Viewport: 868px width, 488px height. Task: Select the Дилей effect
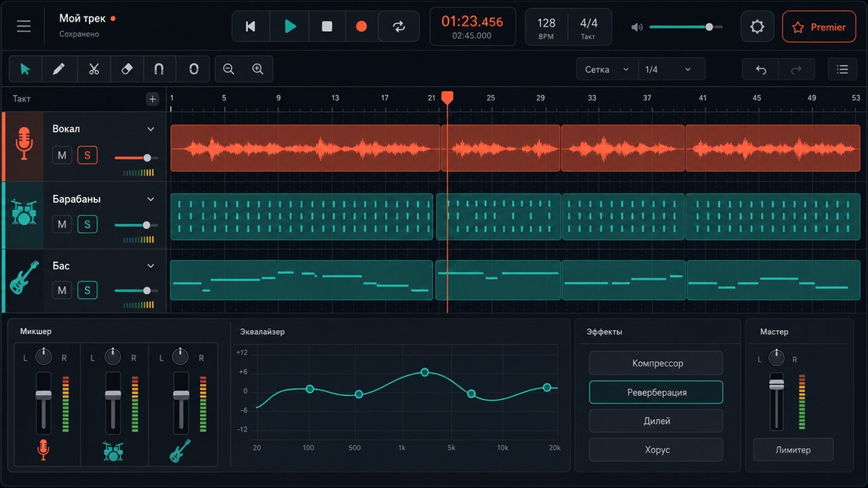tap(656, 421)
